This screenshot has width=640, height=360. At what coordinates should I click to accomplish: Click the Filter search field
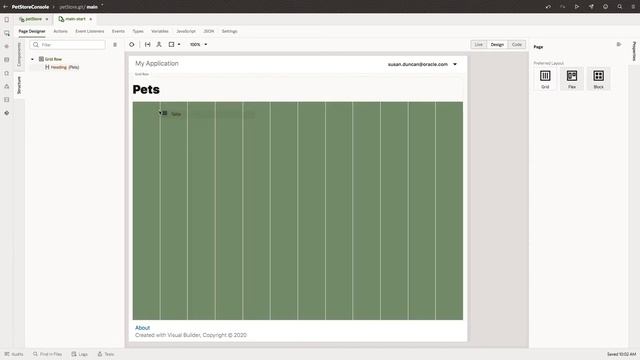coord(68,44)
